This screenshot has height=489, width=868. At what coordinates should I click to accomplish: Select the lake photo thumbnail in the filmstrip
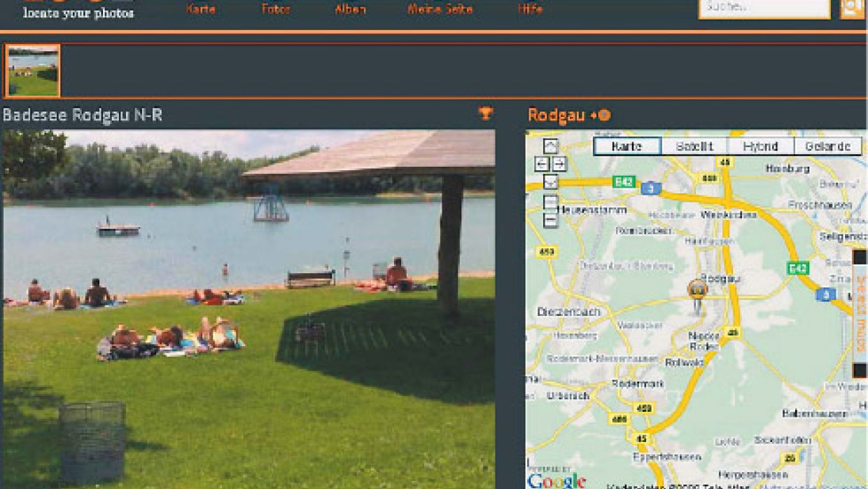point(33,70)
